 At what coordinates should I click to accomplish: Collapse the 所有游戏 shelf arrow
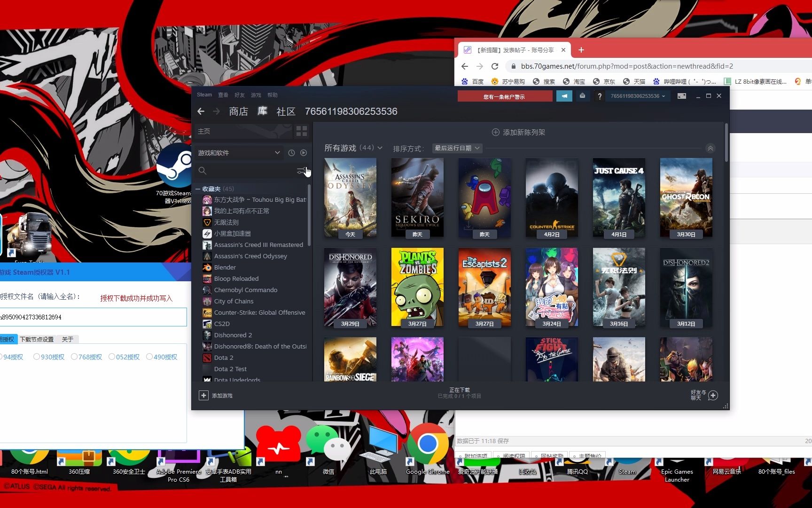pyautogui.click(x=710, y=148)
